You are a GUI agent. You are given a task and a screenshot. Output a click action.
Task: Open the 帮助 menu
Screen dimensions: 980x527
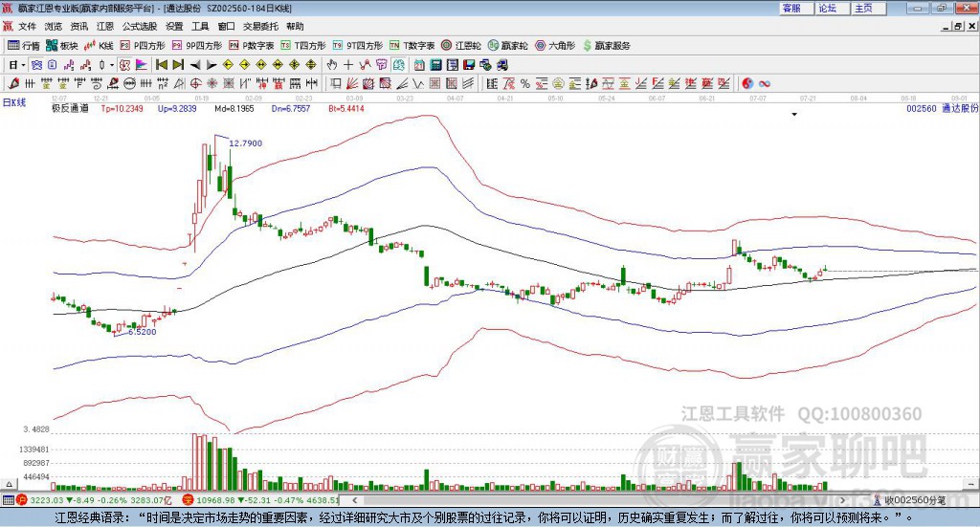click(295, 26)
